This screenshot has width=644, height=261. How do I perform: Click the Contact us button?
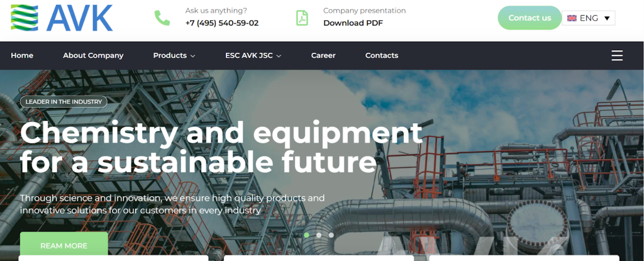pyautogui.click(x=530, y=18)
